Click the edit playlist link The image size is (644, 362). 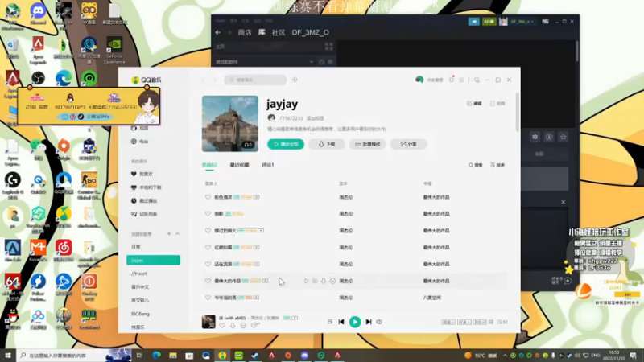[474, 104]
